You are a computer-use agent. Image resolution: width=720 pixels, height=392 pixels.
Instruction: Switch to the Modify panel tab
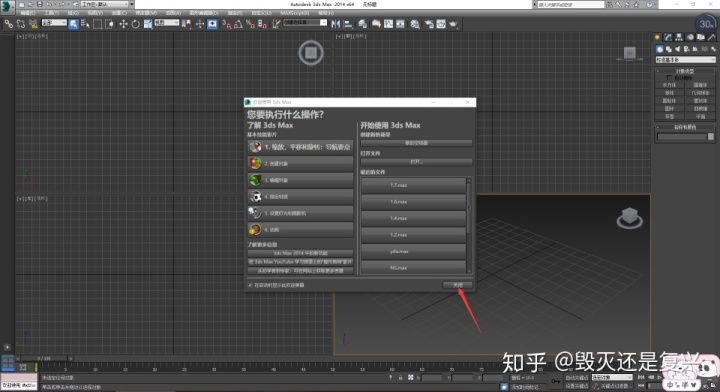tap(668, 37)
